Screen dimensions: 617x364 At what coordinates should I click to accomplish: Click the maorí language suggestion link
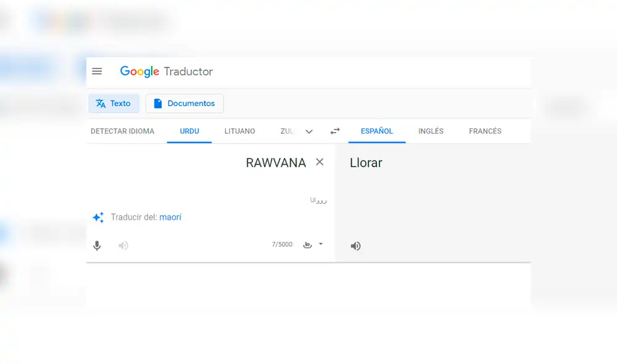coord(171,217)
